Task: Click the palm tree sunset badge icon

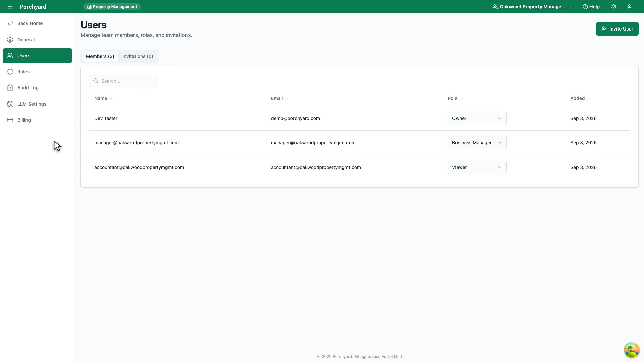Action: [632, 350]
